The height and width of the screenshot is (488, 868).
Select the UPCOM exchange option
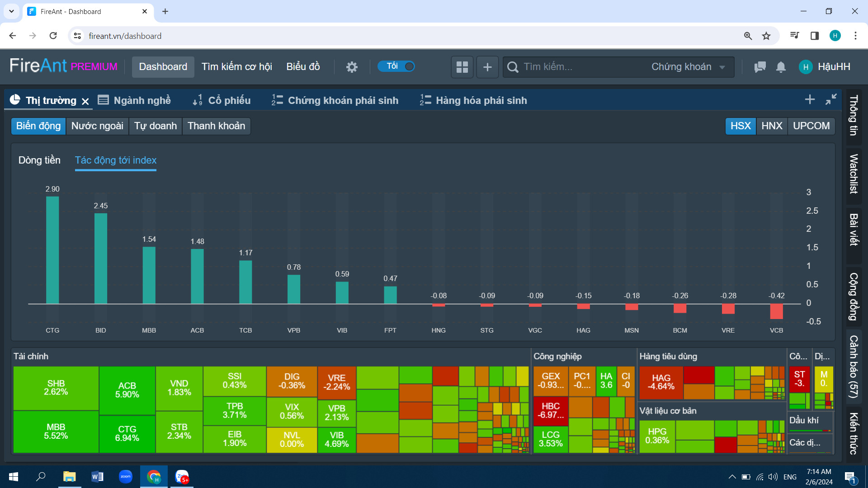(811, 126)
